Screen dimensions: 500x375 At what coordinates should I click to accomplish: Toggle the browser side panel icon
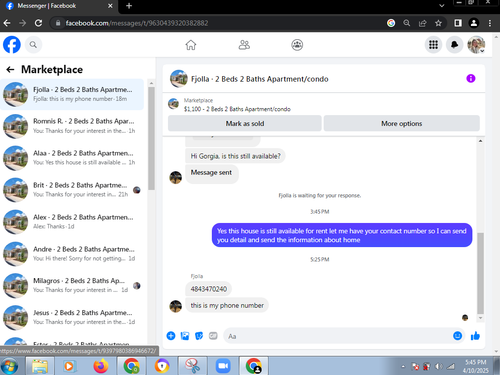458,23
